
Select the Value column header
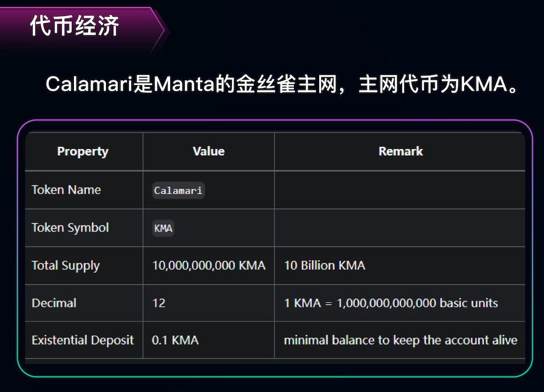pyautogui.click(x=208, y=151)
